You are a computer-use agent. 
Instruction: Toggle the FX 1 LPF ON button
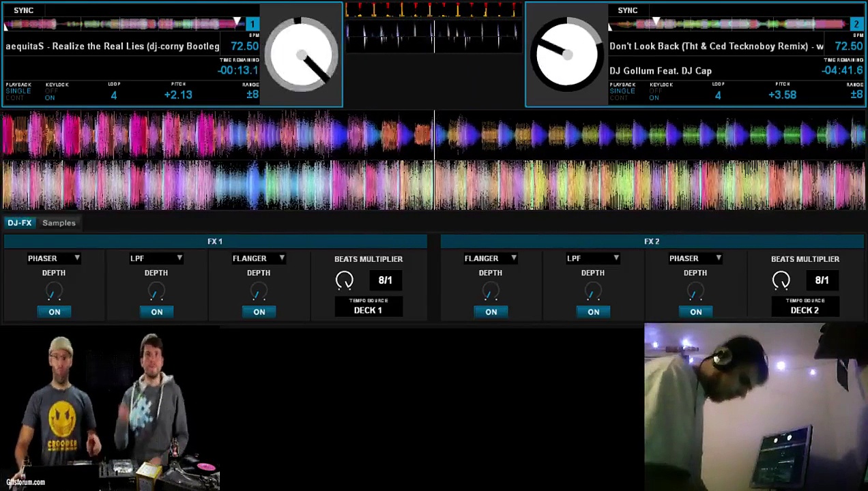pyautogui.click(x=157, y=312)
